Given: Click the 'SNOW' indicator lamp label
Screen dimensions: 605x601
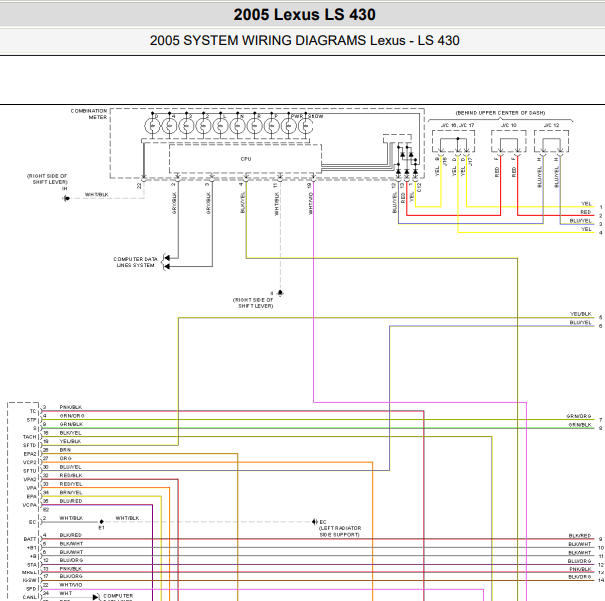Looking at the screenshot, I should tap(316, 116).
